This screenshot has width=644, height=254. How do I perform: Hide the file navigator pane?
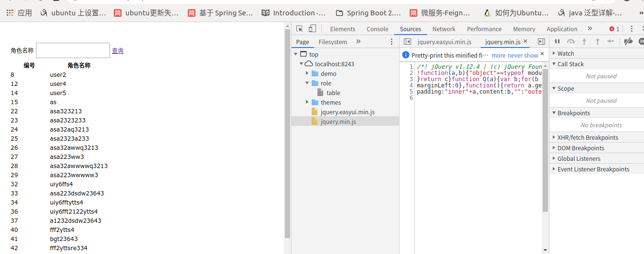(x=407, y=42)
